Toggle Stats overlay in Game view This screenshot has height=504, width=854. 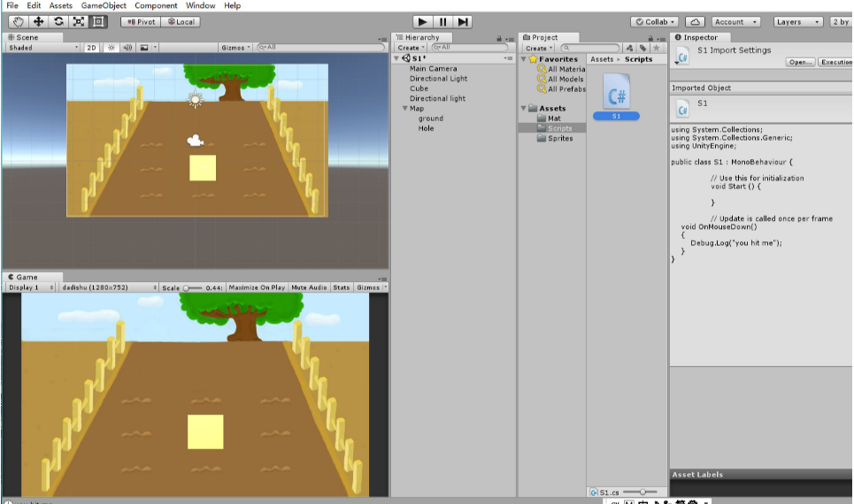(x=342, y=287)
